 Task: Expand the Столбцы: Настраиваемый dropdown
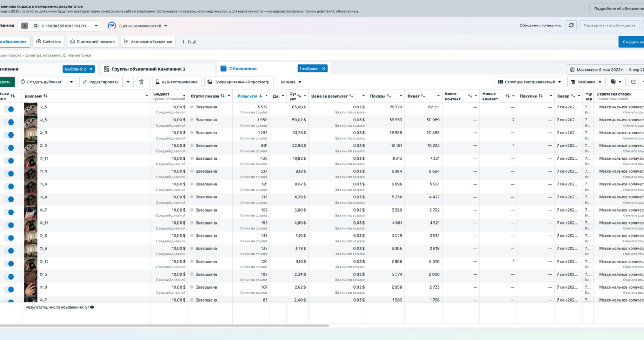click(x=529, y=82)
